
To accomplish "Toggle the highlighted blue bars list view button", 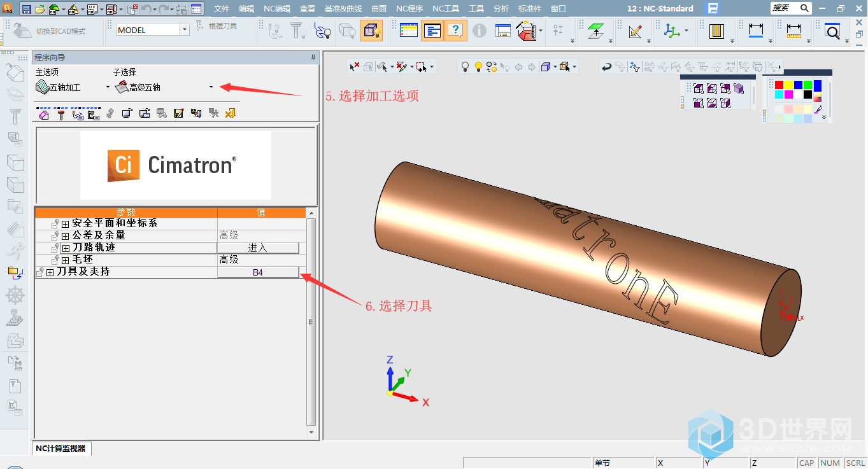I will coord(432,31).
